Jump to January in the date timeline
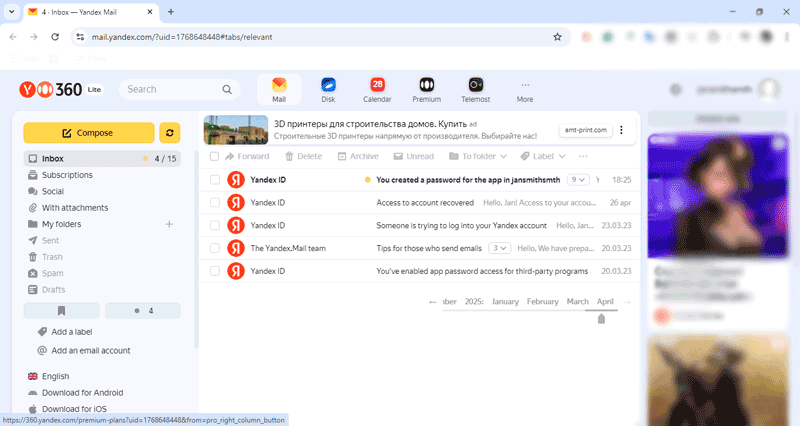Viewport: 800px width, 426px height. (505, 302)
